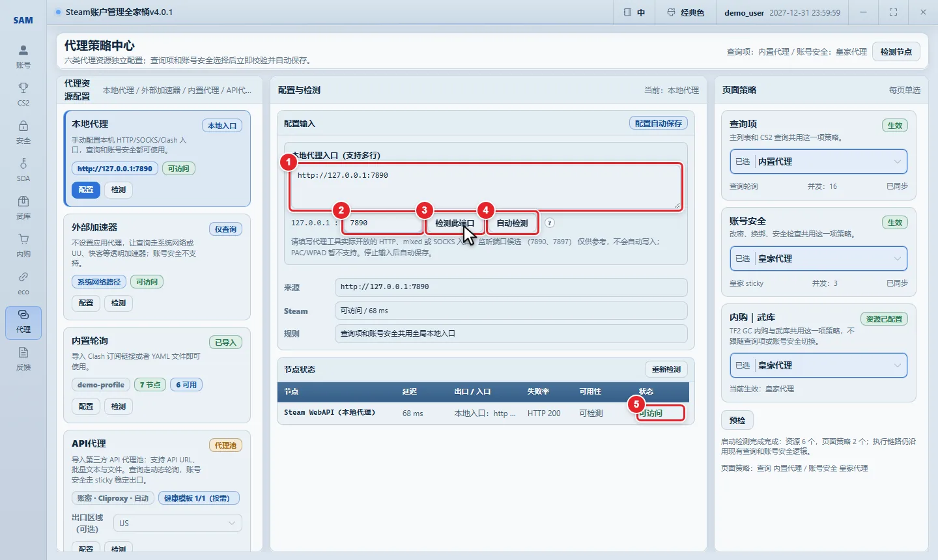The height and width of the screenshot is (560, 938).
Task: Open the 反馈 sidebar icon
Action: (x=23, y=359)
